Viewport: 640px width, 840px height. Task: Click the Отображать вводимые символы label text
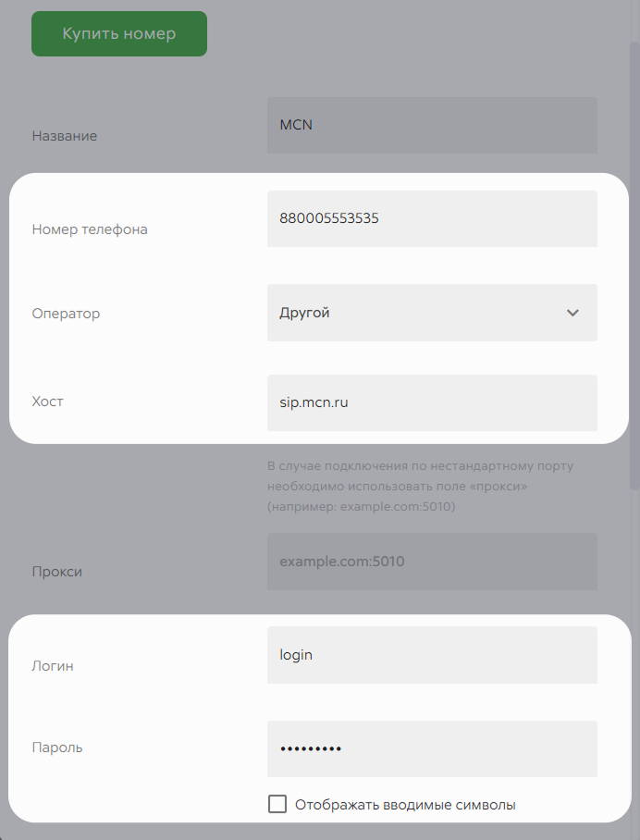click(405, 805)
